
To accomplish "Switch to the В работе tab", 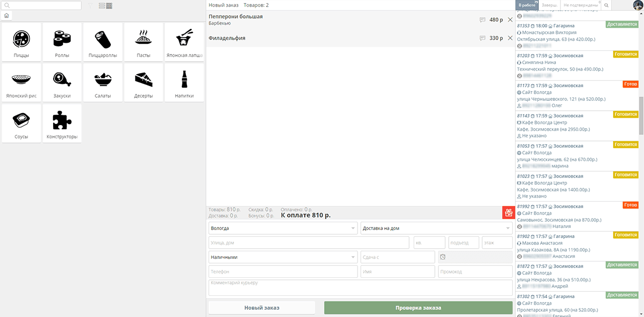I will tap(527, 5).
